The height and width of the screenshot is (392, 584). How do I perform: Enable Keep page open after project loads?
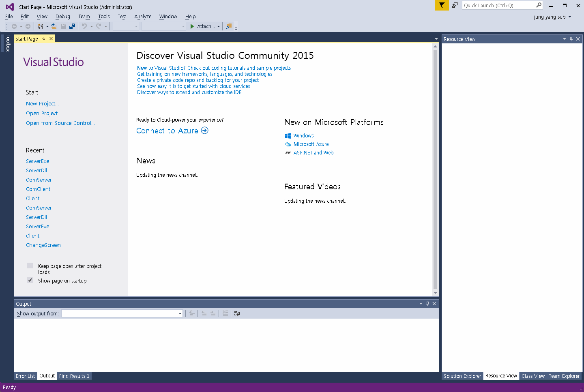click(30, 266)
